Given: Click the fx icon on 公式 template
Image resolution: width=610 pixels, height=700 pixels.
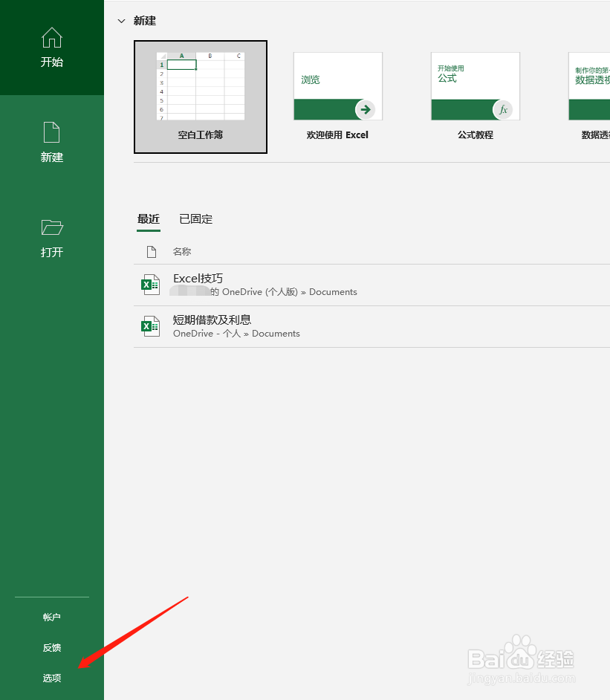Looking at the screenshot, I should pos(503,109).
